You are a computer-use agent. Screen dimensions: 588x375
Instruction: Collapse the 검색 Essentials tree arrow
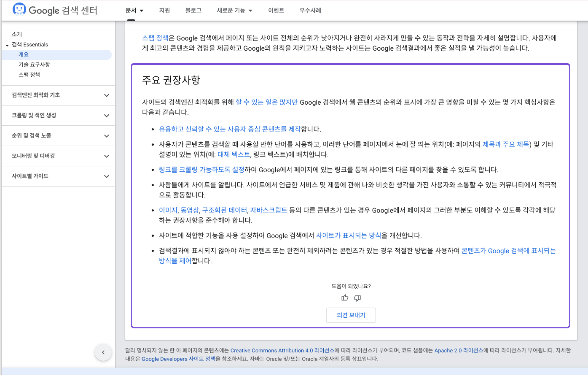click(x=7, y=45)
